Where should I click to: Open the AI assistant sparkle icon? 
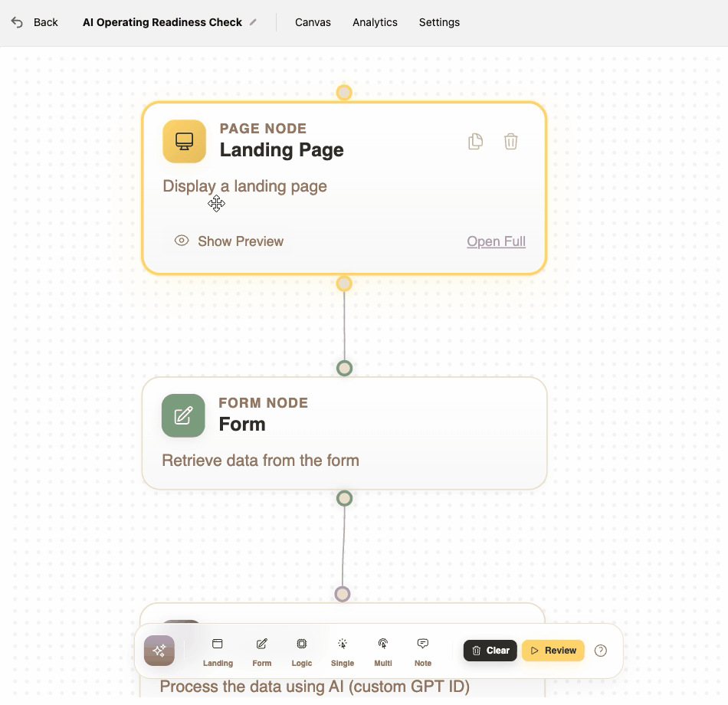[159, 651]
